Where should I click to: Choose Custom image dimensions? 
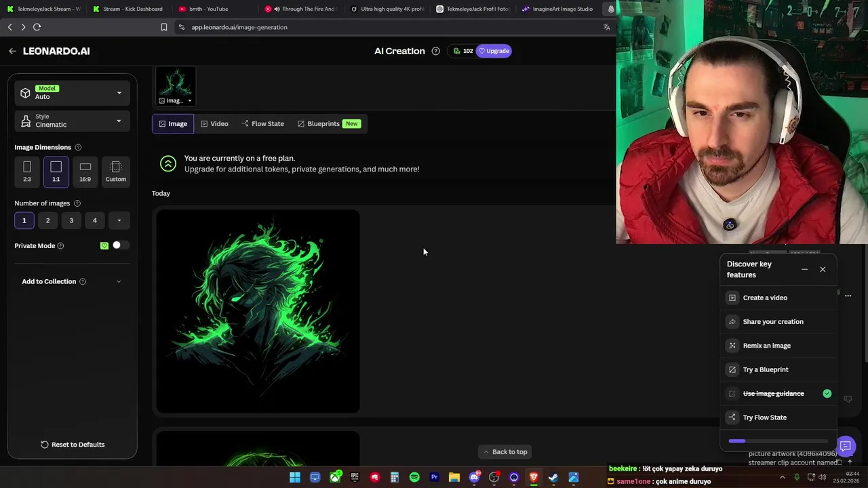(x=116, y=172)
